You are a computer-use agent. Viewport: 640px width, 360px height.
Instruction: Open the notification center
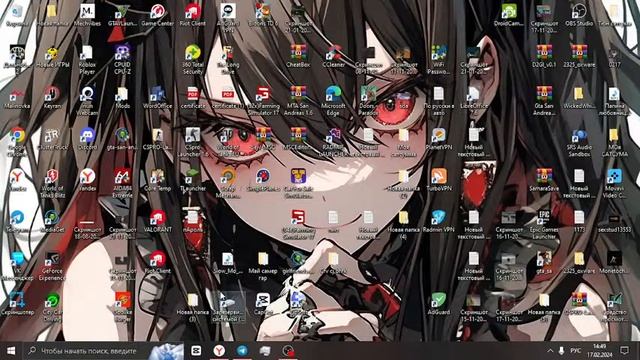coord(624,351)
